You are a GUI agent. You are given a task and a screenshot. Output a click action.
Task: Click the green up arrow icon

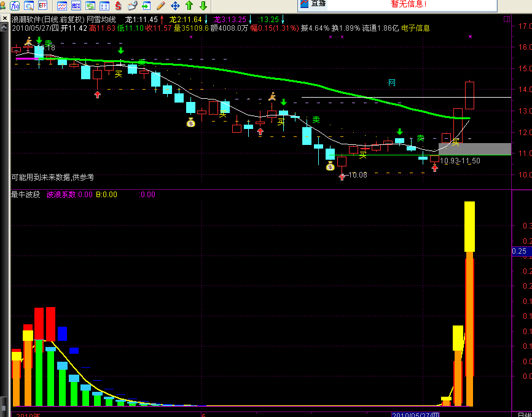pyautogui.click(x=189, y=6)
